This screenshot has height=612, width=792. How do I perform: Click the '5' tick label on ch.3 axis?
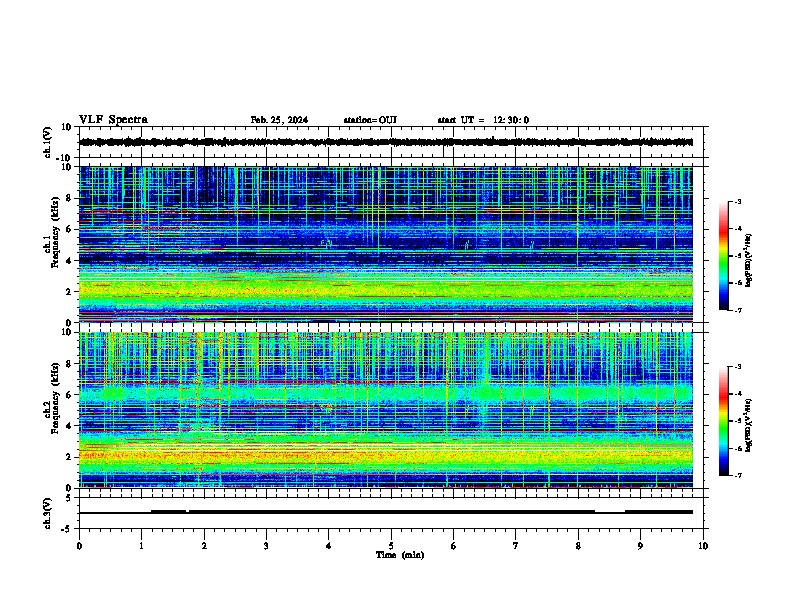tap(69, 498)
